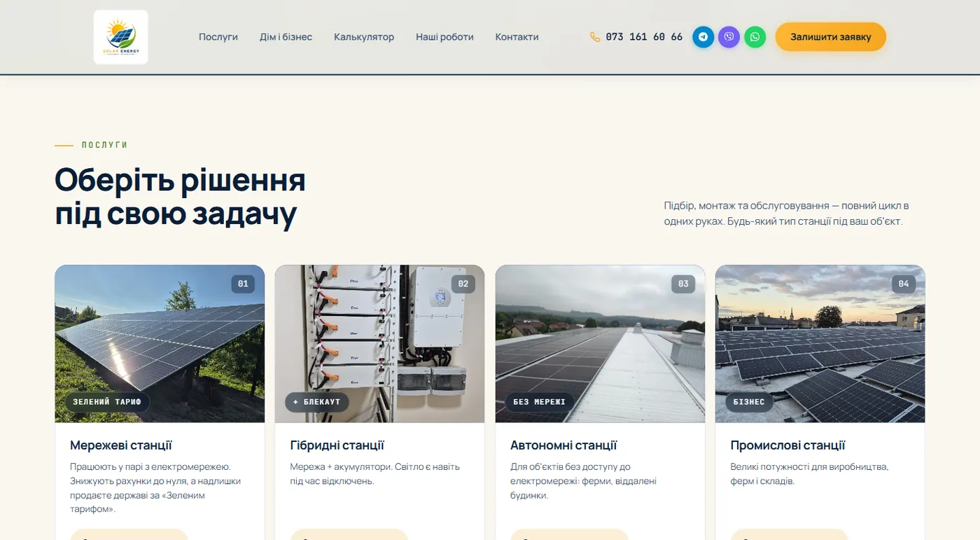Click the Бізнес tag
Screen dimensions: 980x540
749,402
